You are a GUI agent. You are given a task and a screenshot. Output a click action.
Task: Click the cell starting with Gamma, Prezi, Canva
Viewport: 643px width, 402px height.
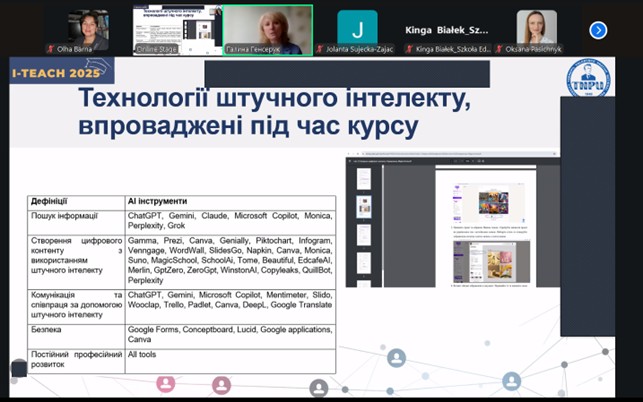[230, 262]
